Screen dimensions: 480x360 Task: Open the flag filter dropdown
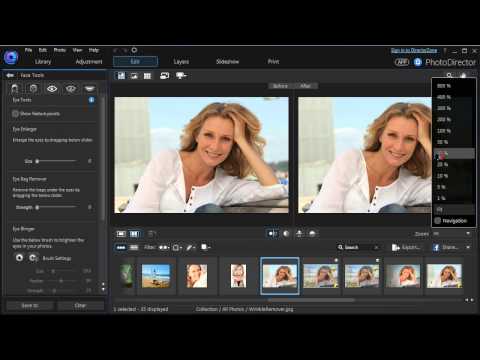coord(164,247)
